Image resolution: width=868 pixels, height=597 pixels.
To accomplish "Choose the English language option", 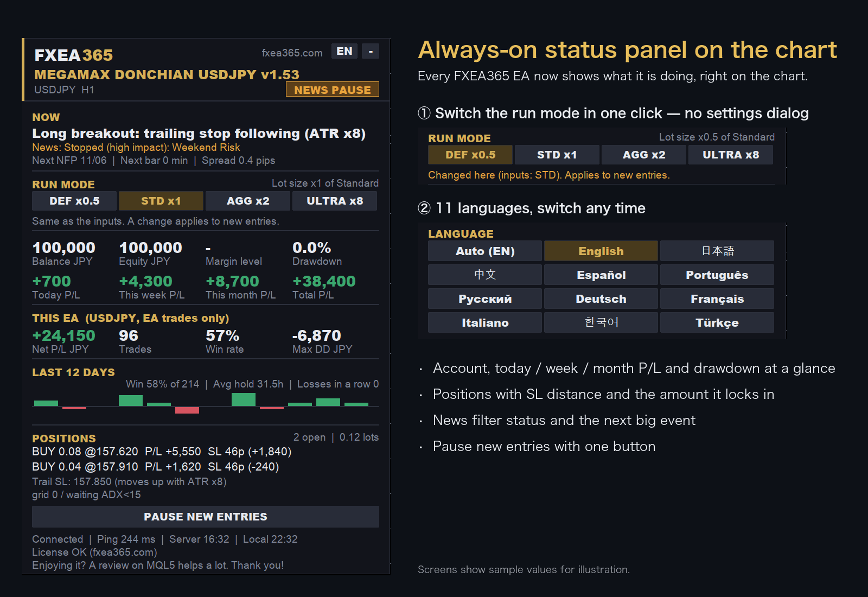I will click(x=601, y=251).
